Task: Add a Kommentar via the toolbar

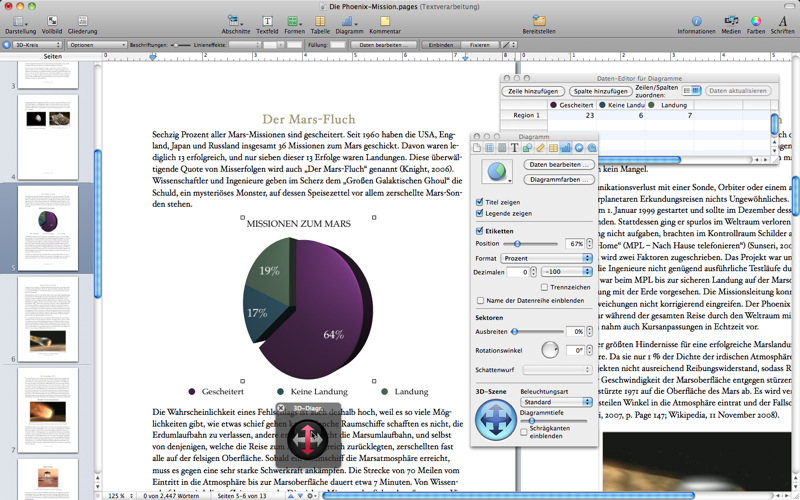Action: (384, 20)
